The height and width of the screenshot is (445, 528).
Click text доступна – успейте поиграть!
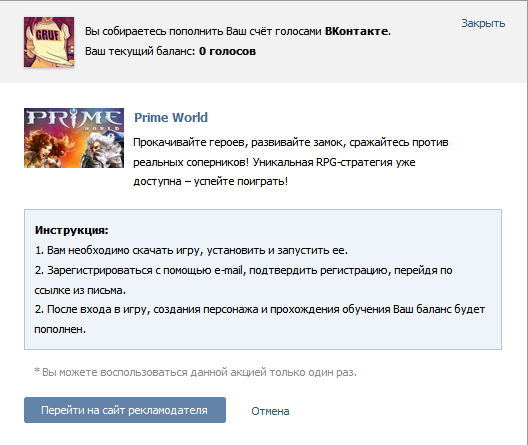[211, 181]
